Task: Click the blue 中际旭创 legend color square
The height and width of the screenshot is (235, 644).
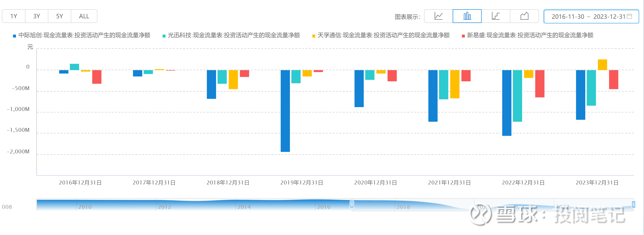Action: coord(15,36)
